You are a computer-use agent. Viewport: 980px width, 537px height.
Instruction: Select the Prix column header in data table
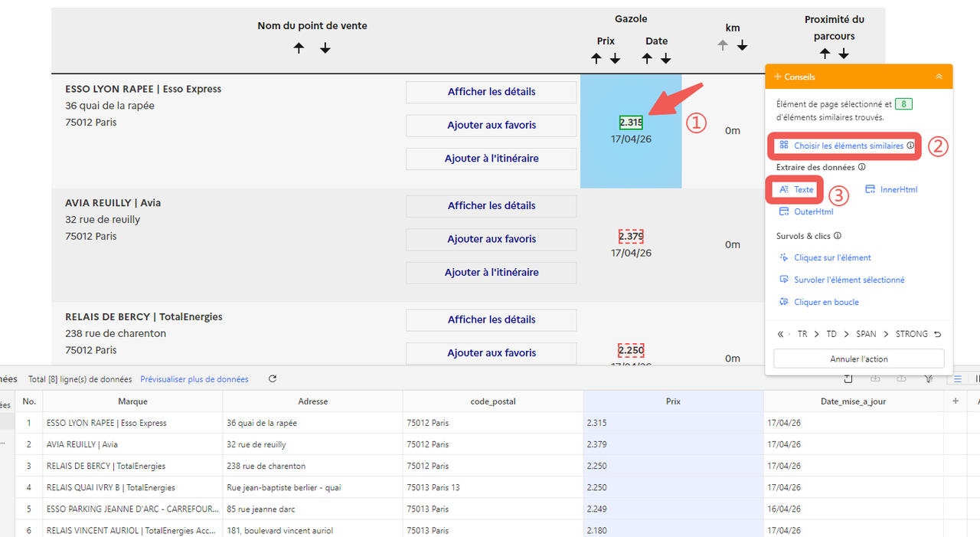673,401
